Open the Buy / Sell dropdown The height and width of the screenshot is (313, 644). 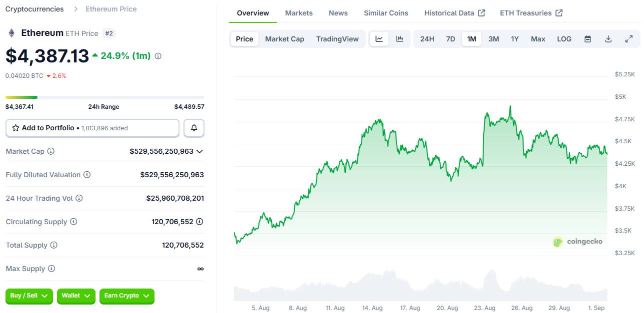(29, 296)
